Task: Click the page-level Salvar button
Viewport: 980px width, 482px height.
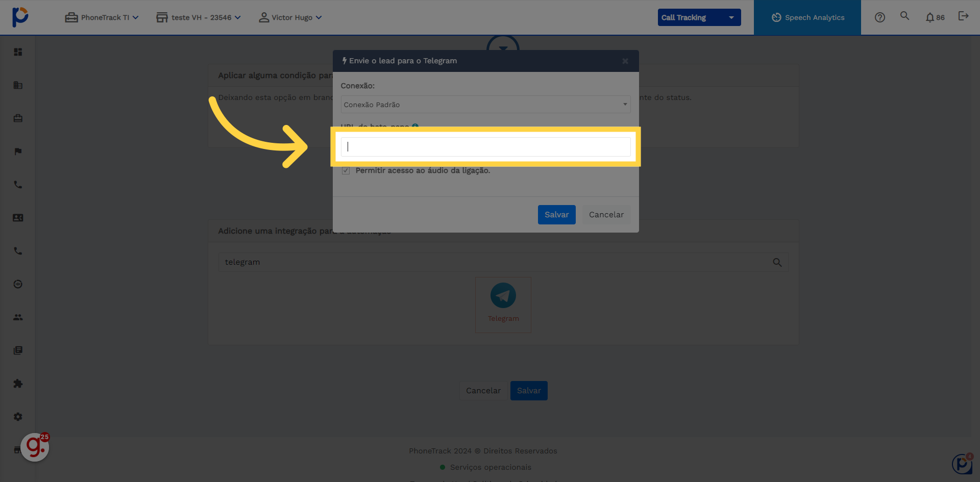Action: (529, 391)
